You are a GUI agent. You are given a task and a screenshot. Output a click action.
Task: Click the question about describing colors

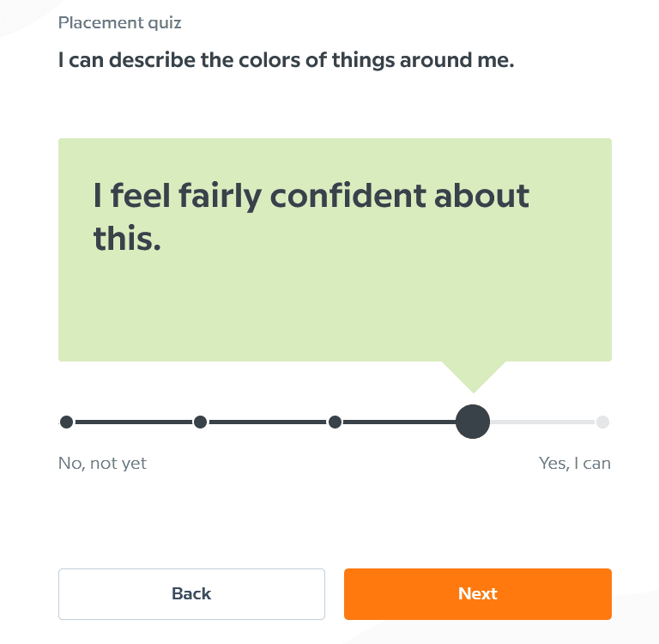[x=286, y=61]
